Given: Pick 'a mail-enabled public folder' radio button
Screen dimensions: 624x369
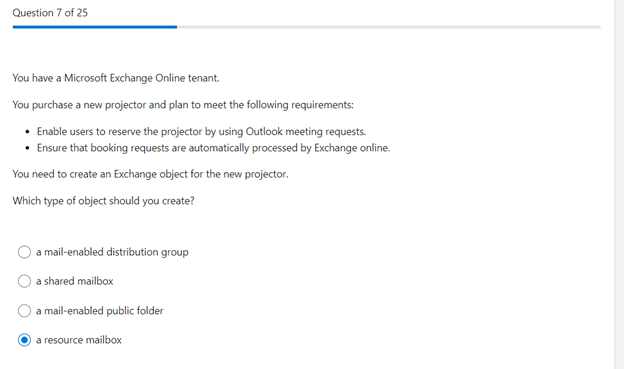Looking at the screenshot, I should (24, 310).
